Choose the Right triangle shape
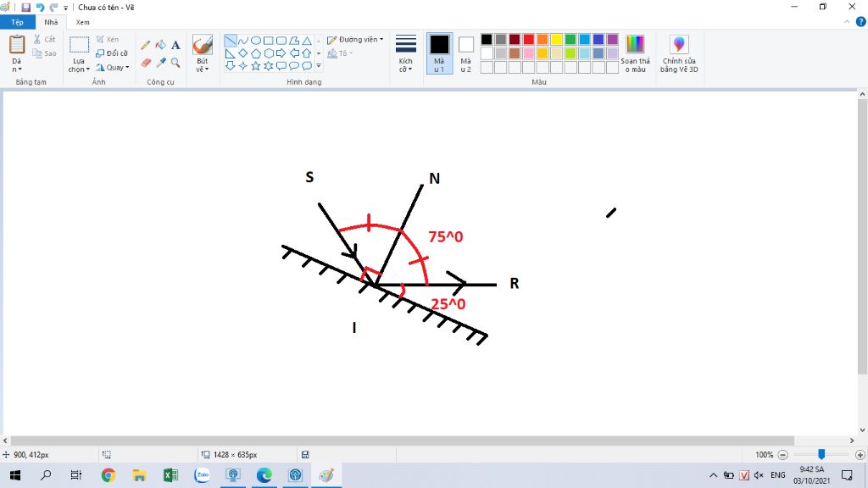The height and width of the screenshot is (488, 868). [x=231, y=53]
